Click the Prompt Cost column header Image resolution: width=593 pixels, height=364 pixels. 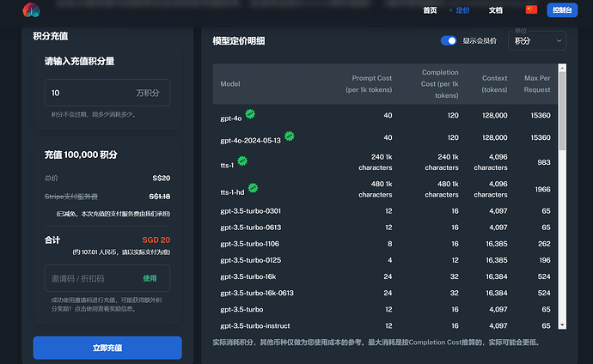(x=369, y=84)
